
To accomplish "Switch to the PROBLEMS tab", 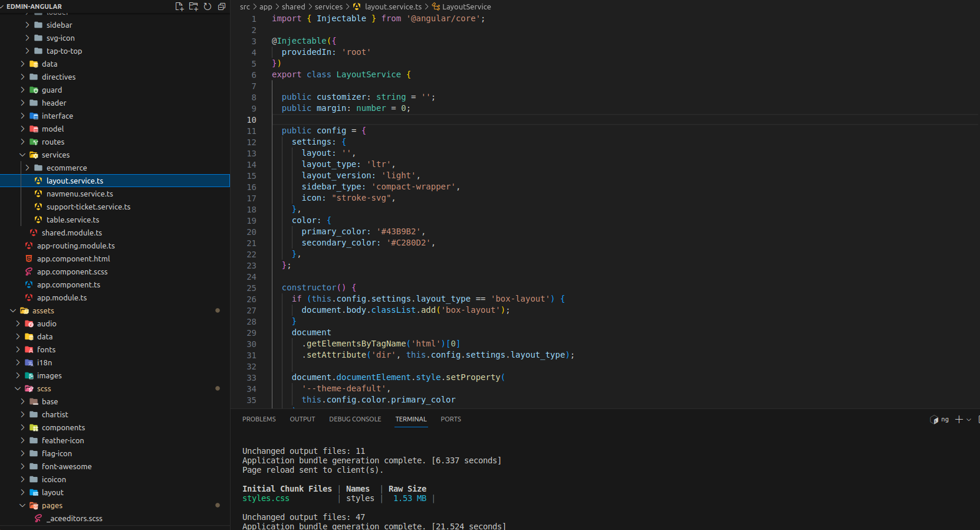I will [259, 419].
